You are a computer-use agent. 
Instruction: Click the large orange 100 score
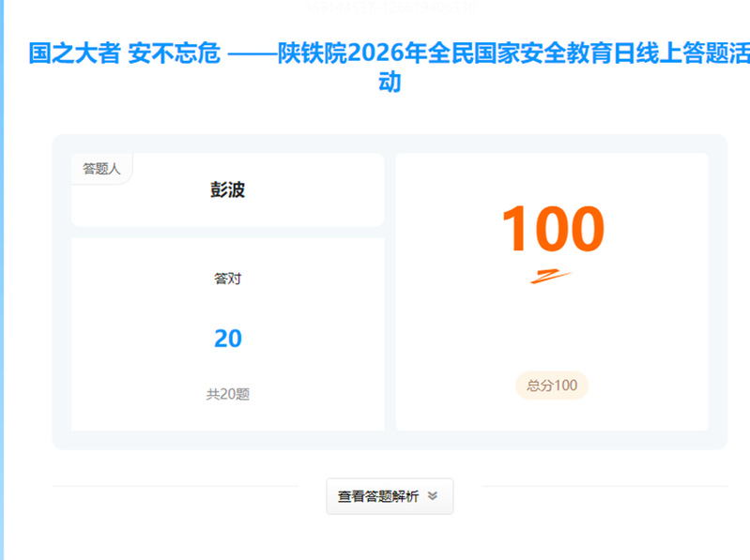click(x=552, y=230)
